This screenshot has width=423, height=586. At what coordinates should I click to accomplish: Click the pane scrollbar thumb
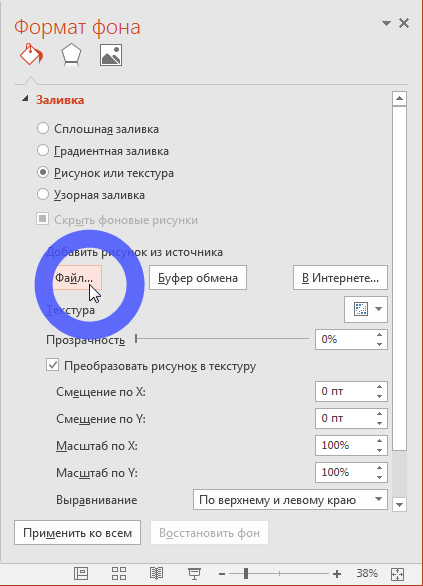[399, 278]
